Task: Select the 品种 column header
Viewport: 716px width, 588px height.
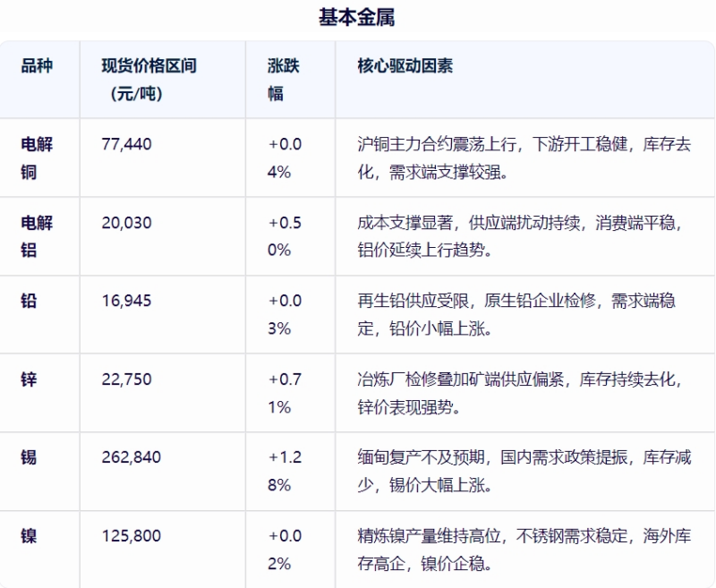Action: [37, 66]
